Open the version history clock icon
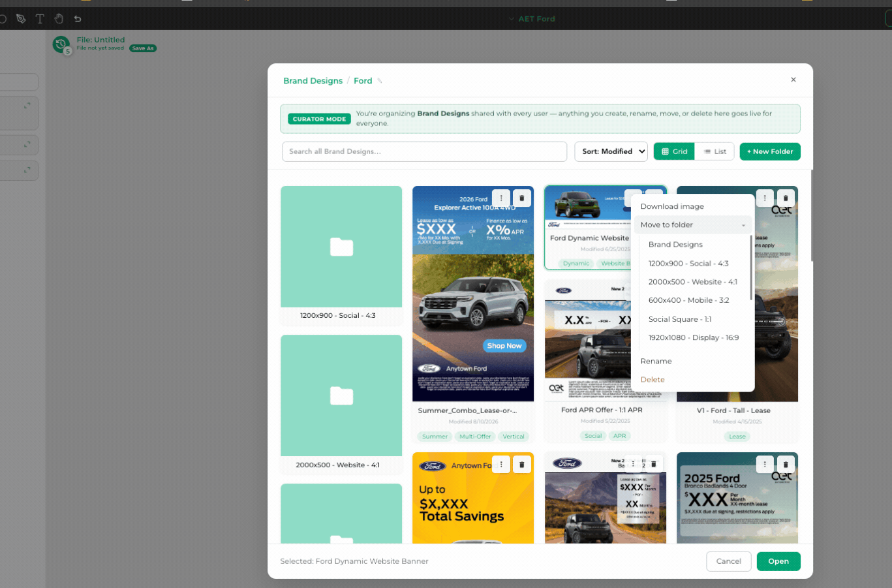Viewport: 892px width, 588px height. [x=61, y=44]
